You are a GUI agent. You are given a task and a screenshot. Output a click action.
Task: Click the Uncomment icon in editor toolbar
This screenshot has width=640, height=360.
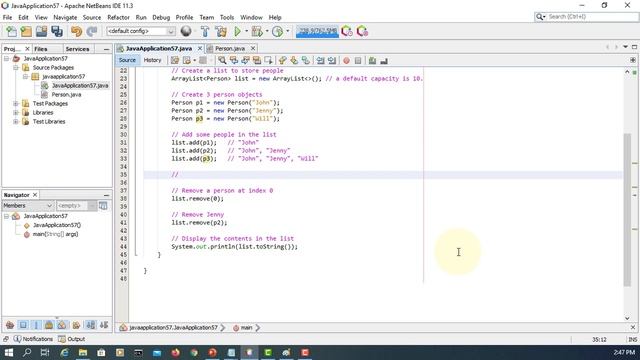[384, 60]
